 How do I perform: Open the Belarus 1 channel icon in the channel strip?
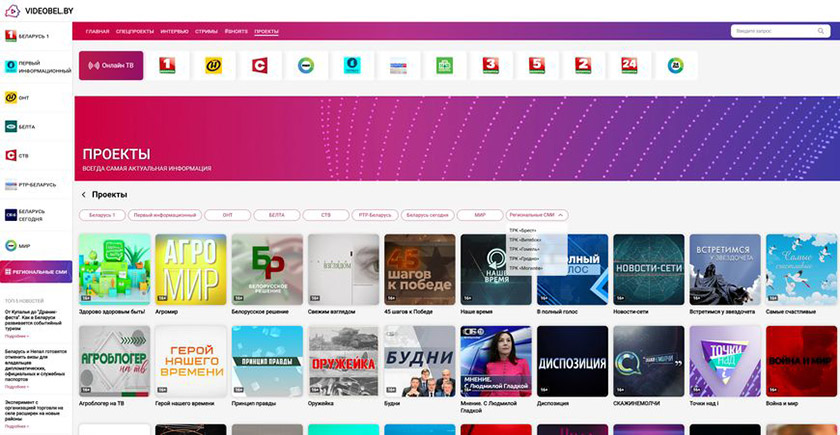[168, 66]
